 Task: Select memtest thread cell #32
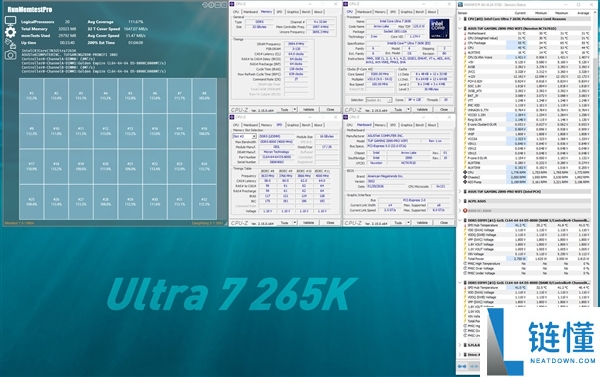204,202
